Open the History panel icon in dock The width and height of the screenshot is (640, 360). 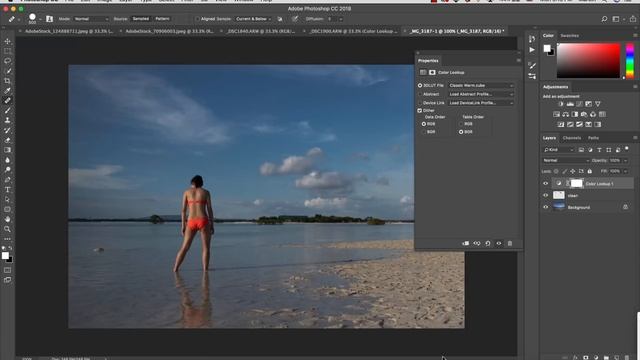click(x=532, y=39)
